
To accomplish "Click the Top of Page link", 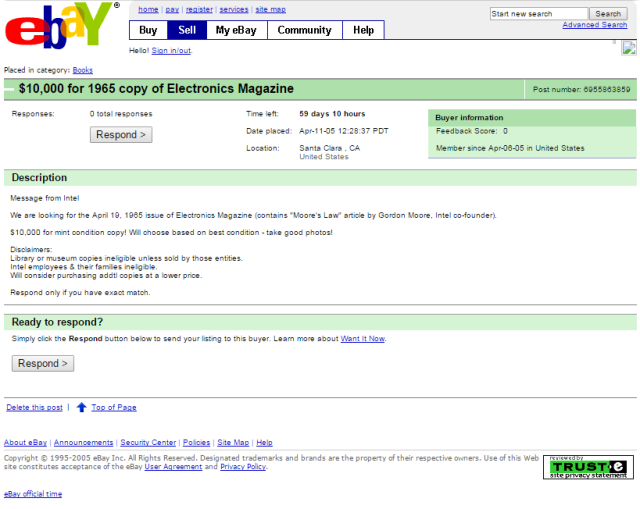I will coord(114,407).
